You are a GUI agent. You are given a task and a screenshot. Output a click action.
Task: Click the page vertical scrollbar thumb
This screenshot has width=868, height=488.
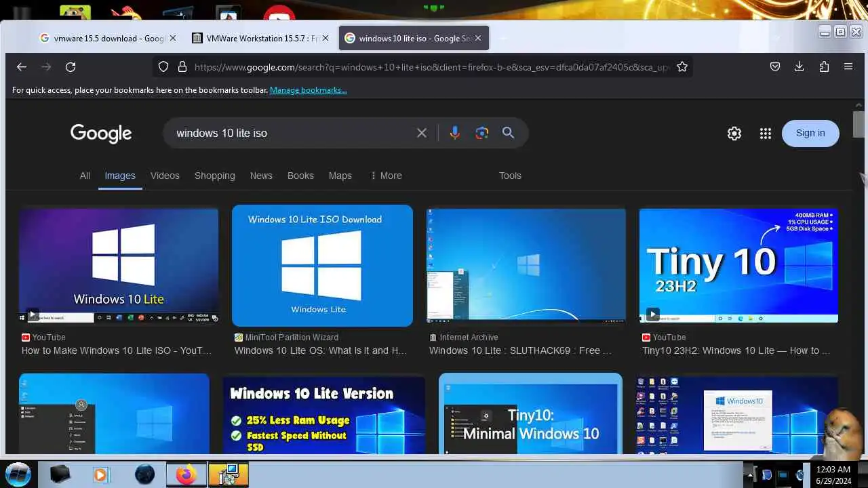click(859, 124)
